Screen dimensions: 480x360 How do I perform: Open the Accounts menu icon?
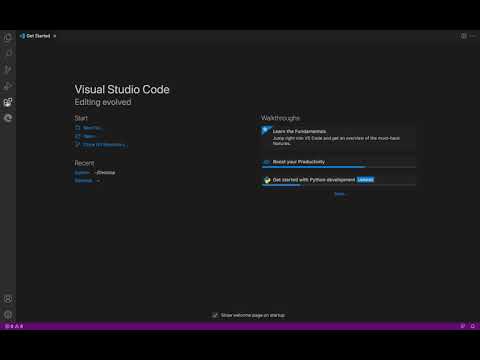(x=8, y=299)
